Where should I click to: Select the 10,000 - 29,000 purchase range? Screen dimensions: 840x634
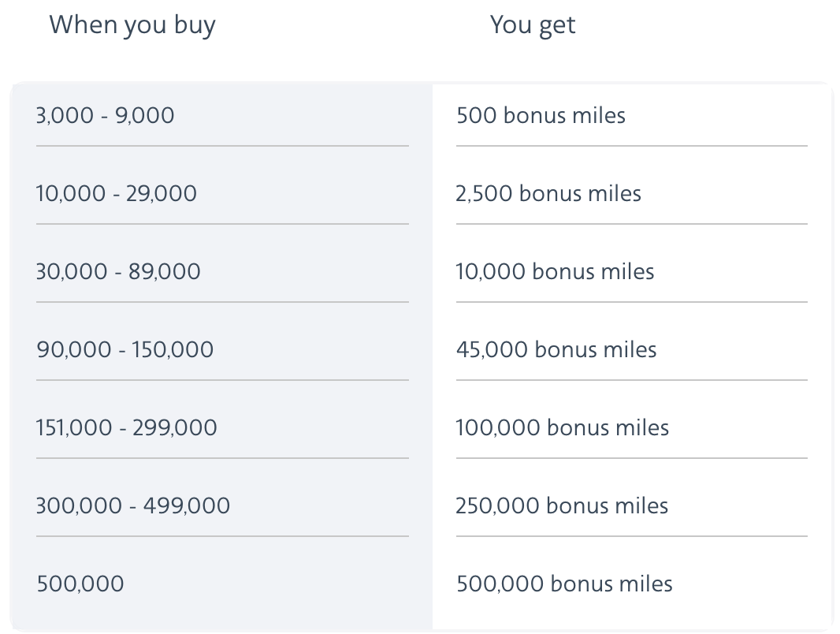click(117, 193)
